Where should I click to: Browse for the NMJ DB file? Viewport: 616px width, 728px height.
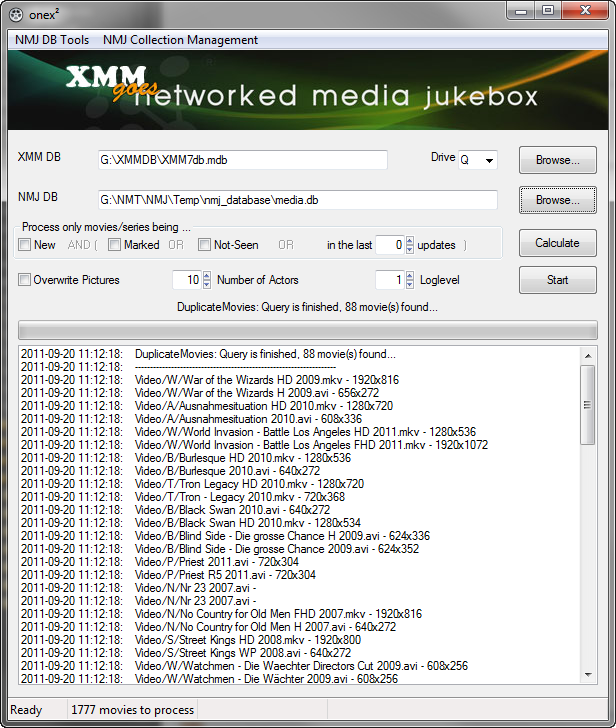558,200
